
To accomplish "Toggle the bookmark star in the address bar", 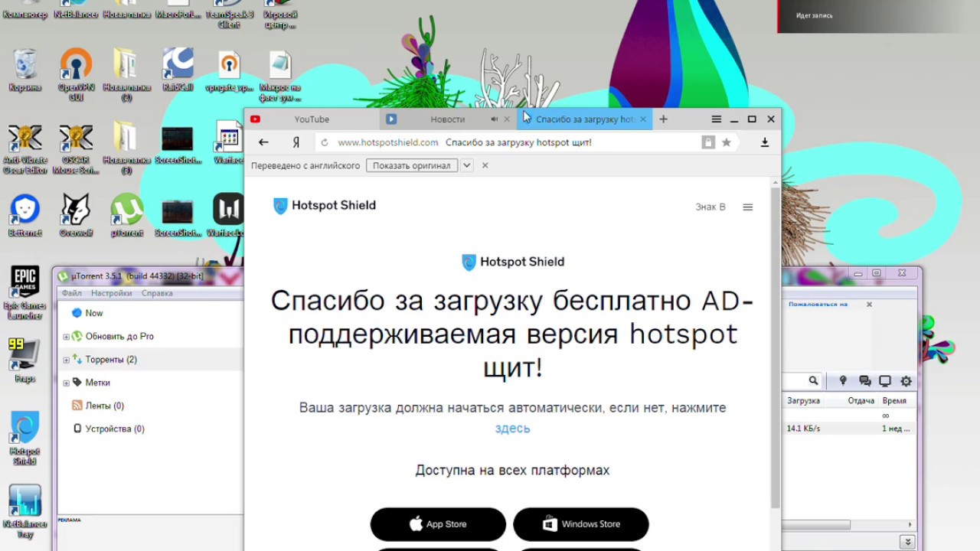I will point(727,142).
